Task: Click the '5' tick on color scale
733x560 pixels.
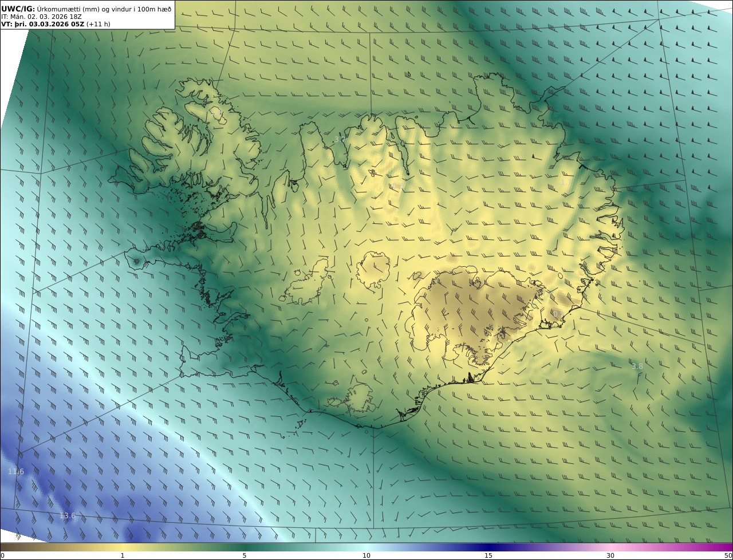Action: [245, 555]
